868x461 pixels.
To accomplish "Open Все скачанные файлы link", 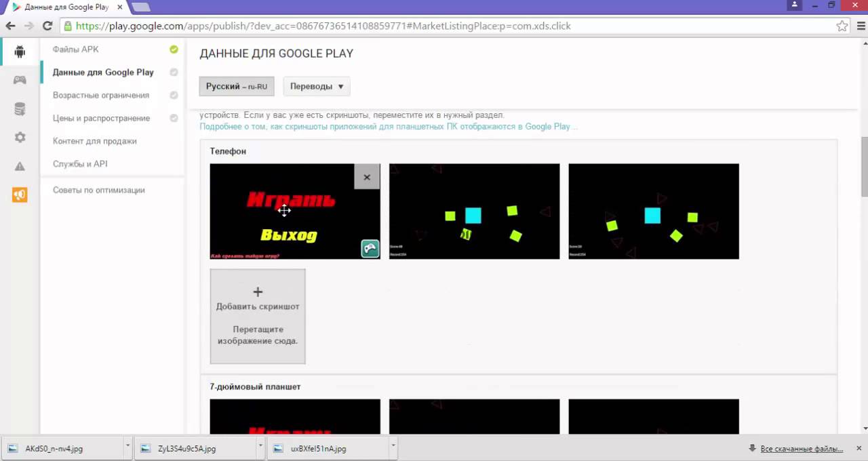I will [x=802, y=449].
